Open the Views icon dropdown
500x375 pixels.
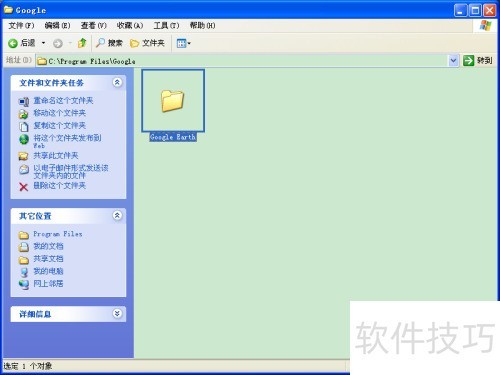(183, 43)
